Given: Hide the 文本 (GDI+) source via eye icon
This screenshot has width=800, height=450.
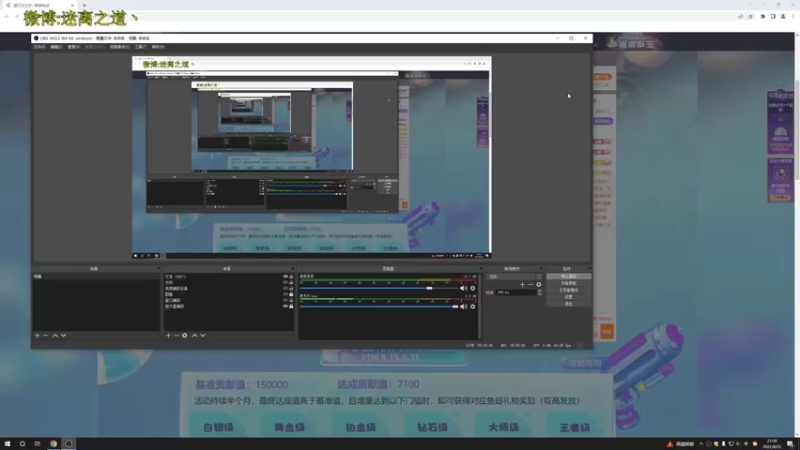Looking at the screenshot, I should point(285,277).
